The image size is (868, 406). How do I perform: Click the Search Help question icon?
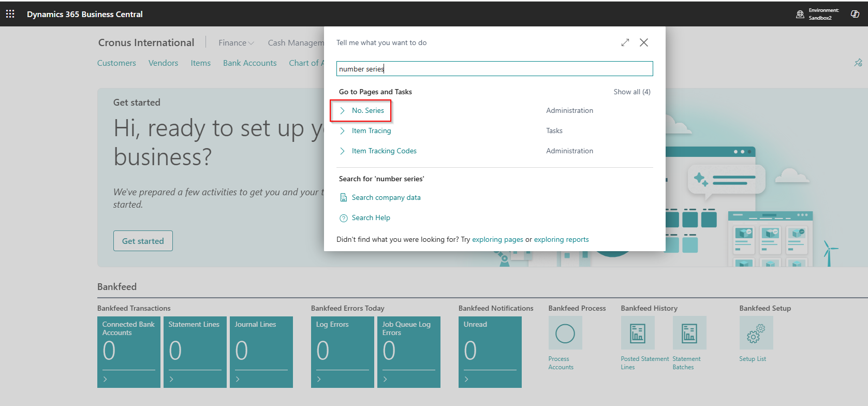[x=343, y=218]
